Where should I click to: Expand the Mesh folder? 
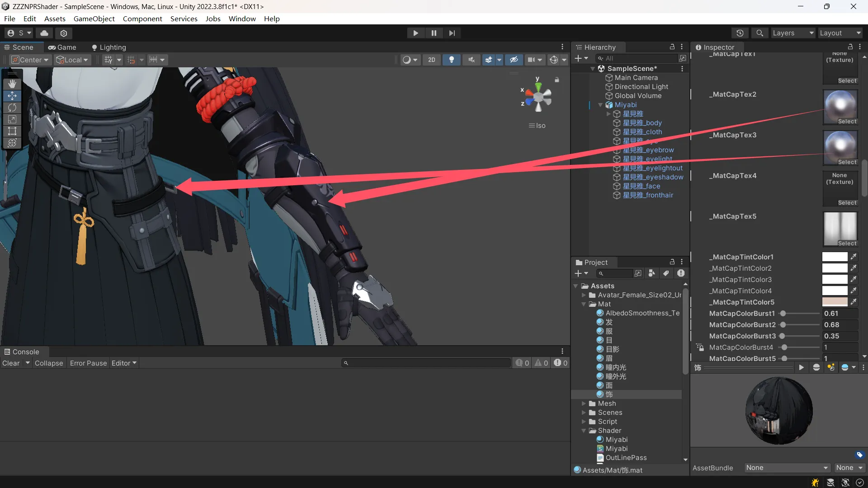584,404
